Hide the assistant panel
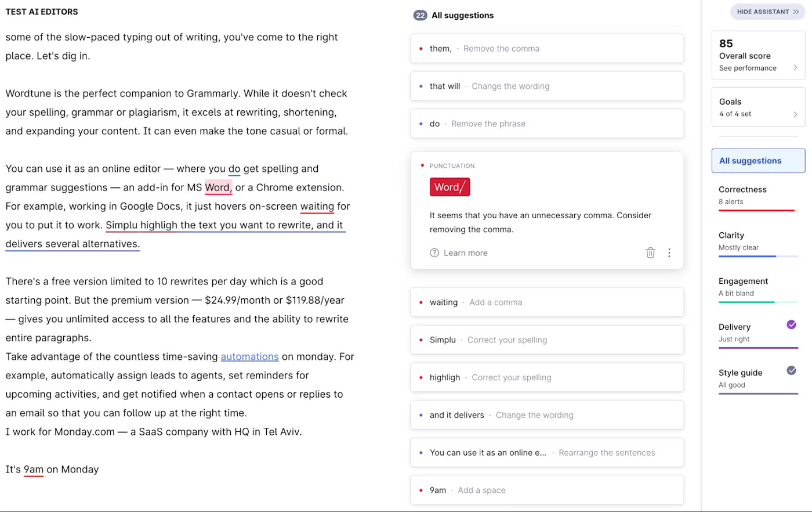Image resolution: width=812 pixels, height=512 pixels. click(x=767, y=12)
